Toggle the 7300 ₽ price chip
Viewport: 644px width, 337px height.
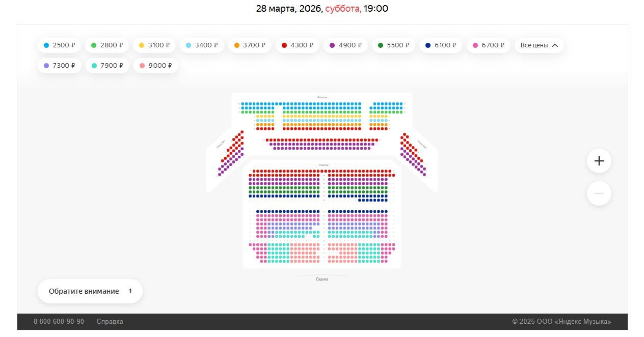(x=59, y=66)
